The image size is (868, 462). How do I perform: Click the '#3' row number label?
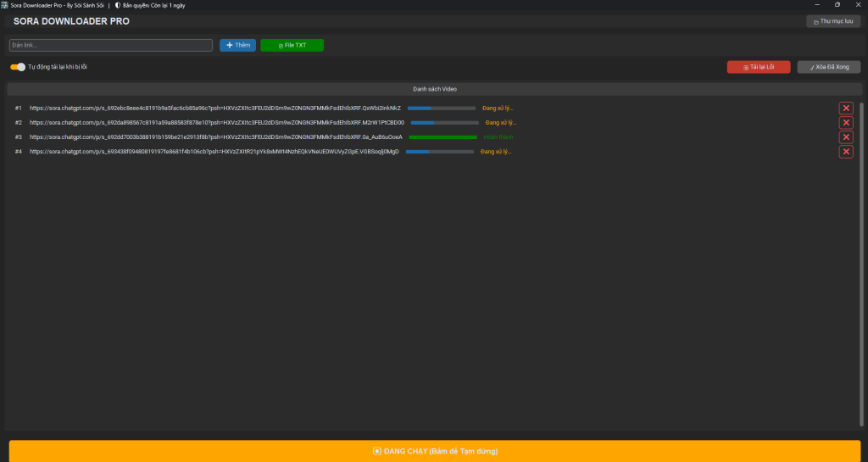point(19,137)
